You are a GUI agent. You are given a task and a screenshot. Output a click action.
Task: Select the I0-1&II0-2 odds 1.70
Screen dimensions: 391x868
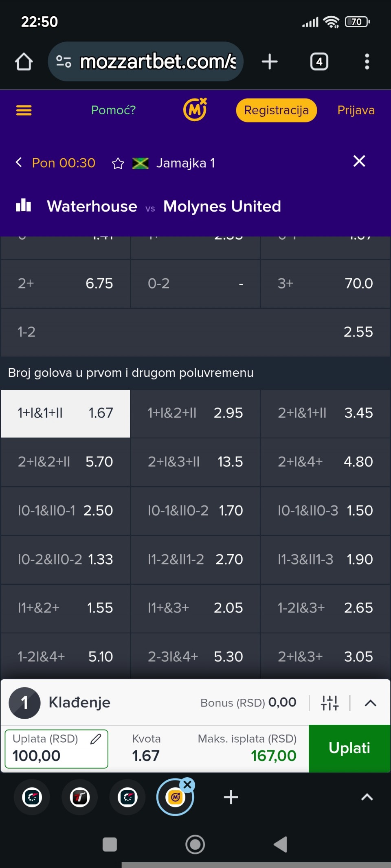pos(195,511)
